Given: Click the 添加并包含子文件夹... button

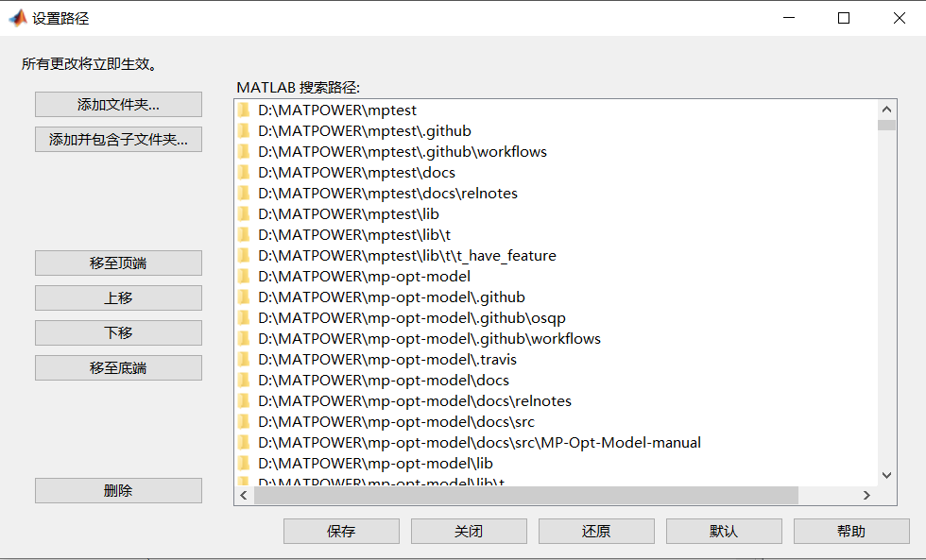Looking at the screenshot, I should point(117,139).
